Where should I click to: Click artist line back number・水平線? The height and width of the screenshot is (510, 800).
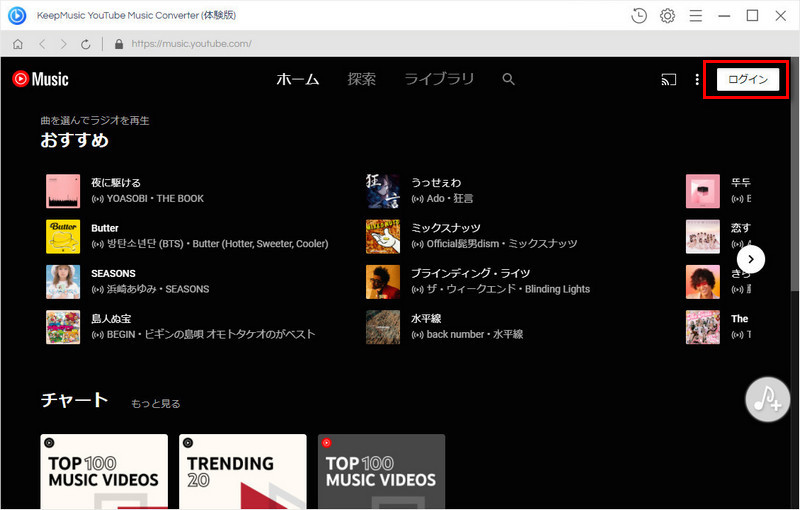click(474, 335)
